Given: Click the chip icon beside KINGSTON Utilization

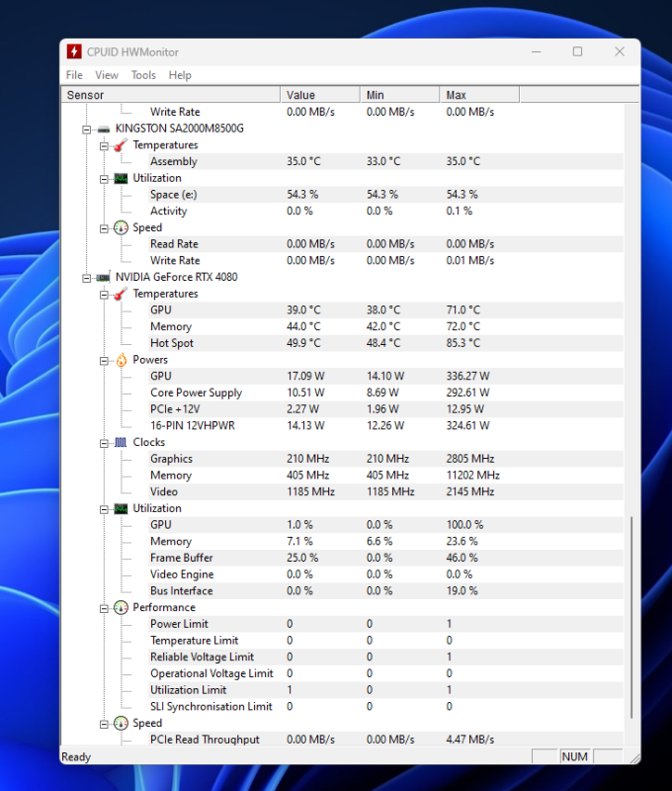Looking at the screenshot, I should click(121, 179).
